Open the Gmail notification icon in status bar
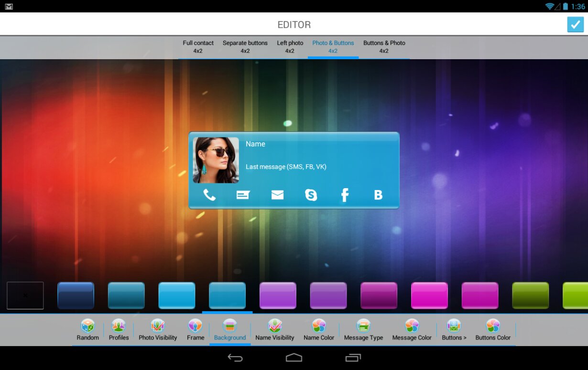The image size is (588, 370). click(9, 7)
